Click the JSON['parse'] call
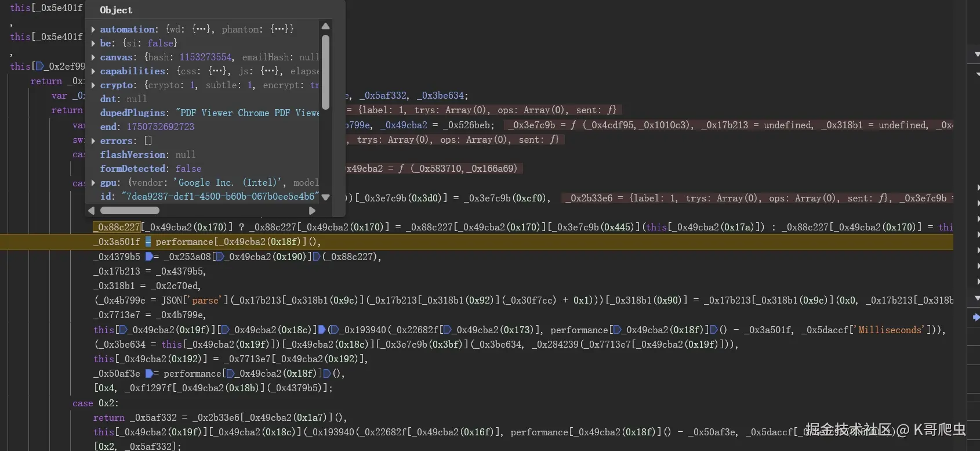The image size is (980, 451). 195,300
